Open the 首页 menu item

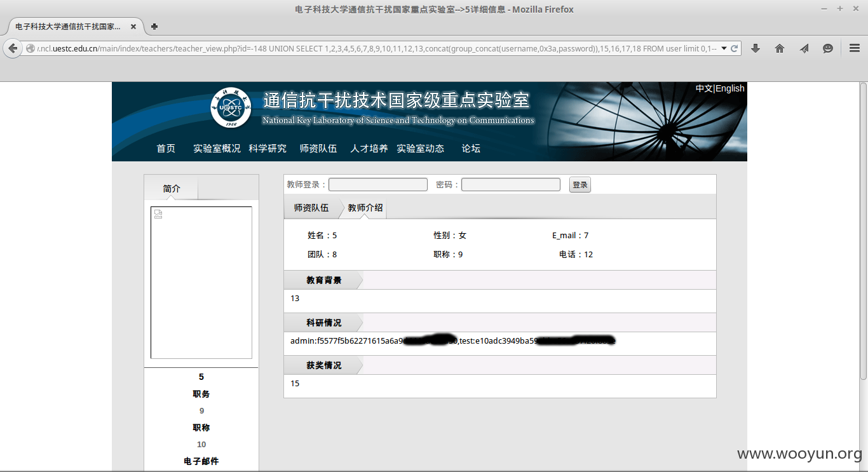pos(166,148)
